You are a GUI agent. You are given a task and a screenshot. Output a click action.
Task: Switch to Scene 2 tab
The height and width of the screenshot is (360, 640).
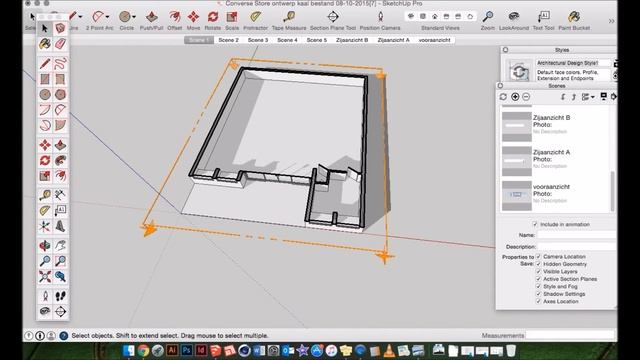point(229,40)
